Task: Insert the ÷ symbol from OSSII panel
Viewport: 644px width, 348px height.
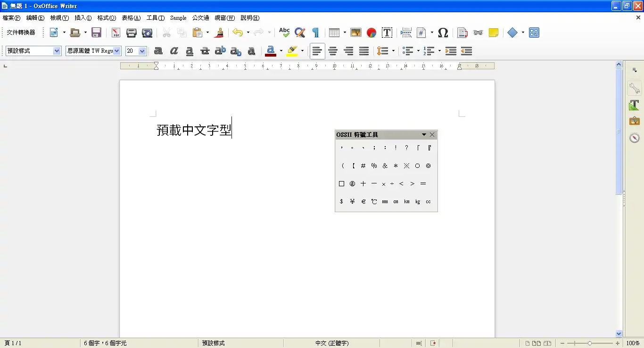Action: pos(392,184)
